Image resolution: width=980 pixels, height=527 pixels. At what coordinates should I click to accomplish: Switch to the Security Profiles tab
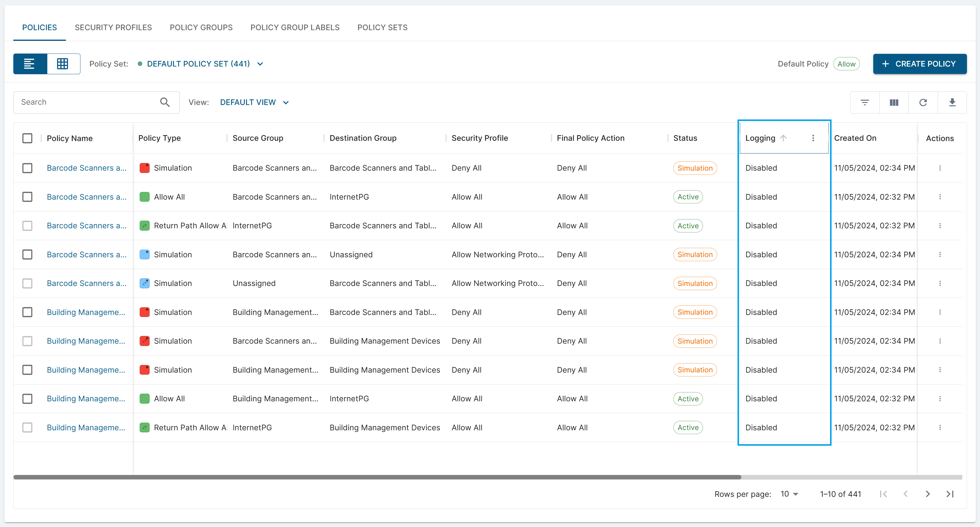pos(113,28)
